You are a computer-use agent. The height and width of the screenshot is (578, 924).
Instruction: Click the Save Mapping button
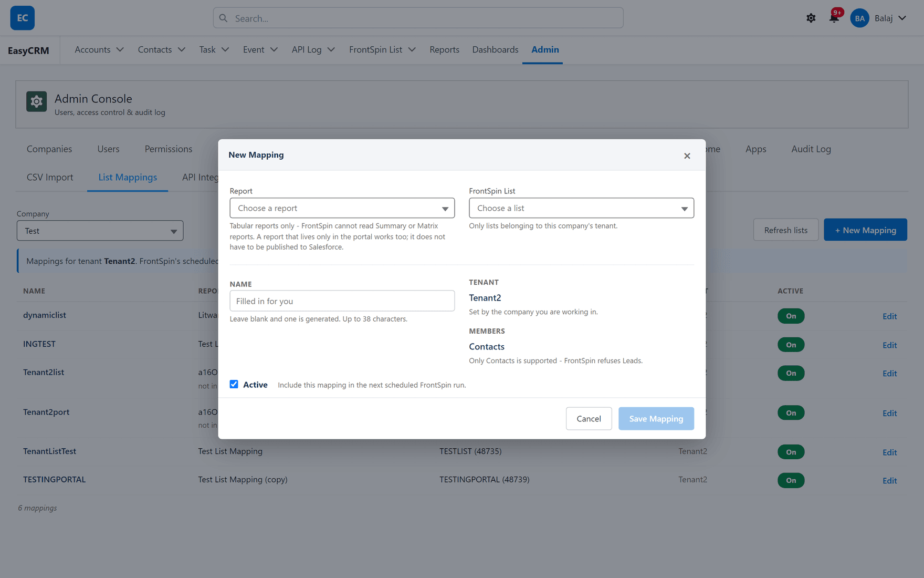656,418
